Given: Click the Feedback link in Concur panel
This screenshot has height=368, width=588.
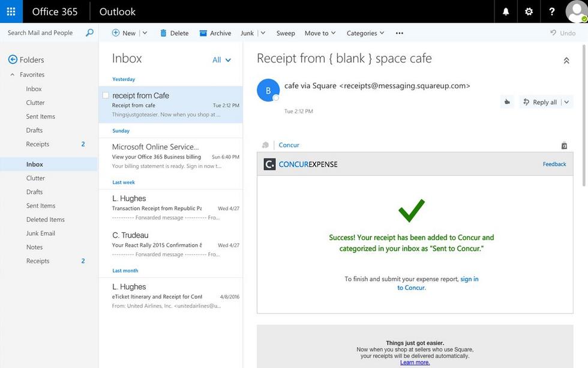Looking at the screenshot, I should pos(554,164).
